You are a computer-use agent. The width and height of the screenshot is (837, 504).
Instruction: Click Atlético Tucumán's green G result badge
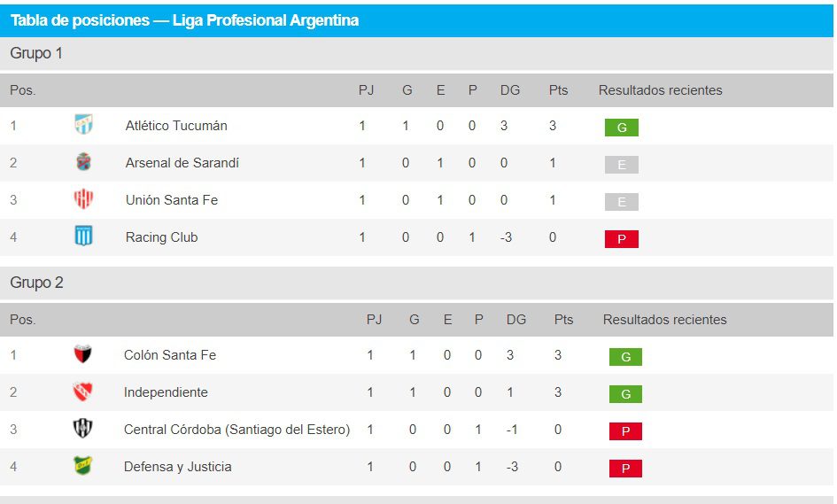tap(621, 128)
